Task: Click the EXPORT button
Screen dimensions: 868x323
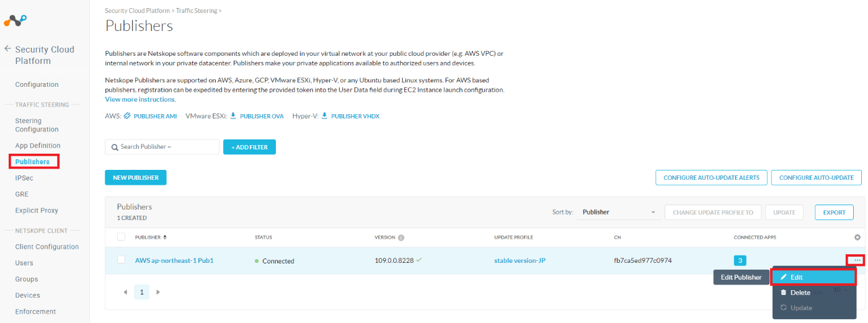Action: coord(835,212)
